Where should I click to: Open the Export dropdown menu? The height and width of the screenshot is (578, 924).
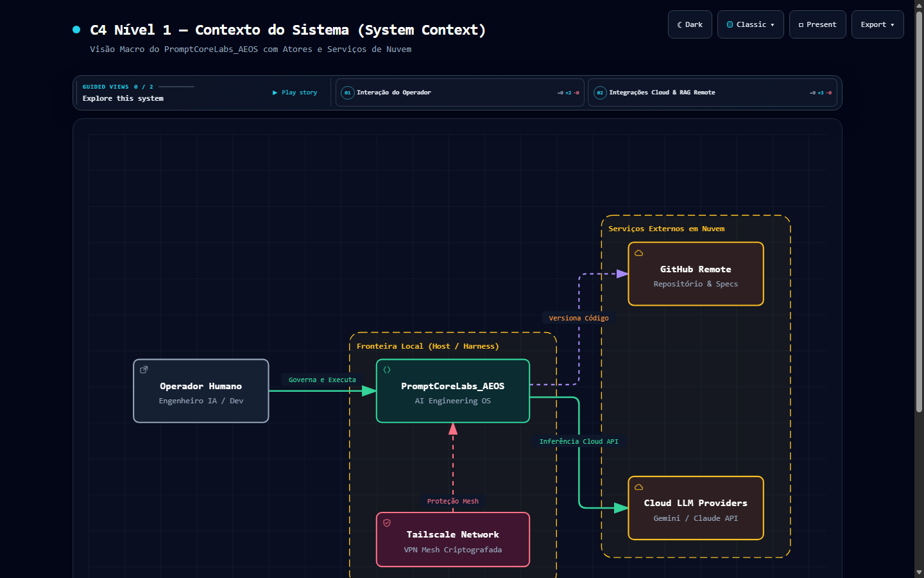click(x=877, y=24)
